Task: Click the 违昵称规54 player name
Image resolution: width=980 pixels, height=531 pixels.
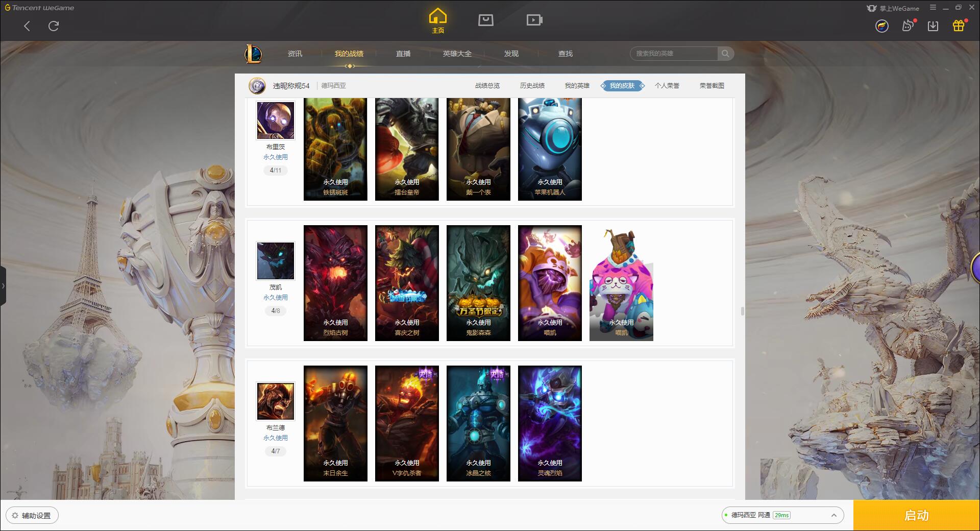Action: coord(291,86)
